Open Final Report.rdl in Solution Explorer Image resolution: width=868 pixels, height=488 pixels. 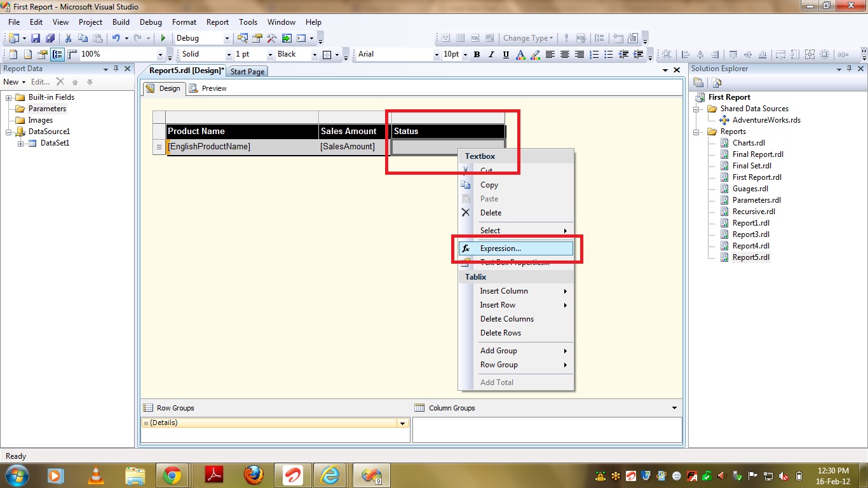coord(757,154)
